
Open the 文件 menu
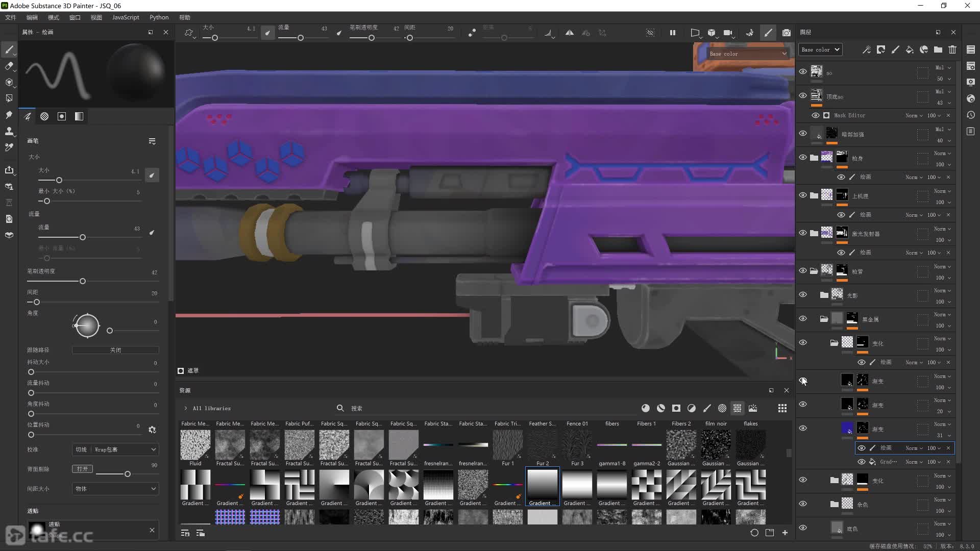pos(11,17)
